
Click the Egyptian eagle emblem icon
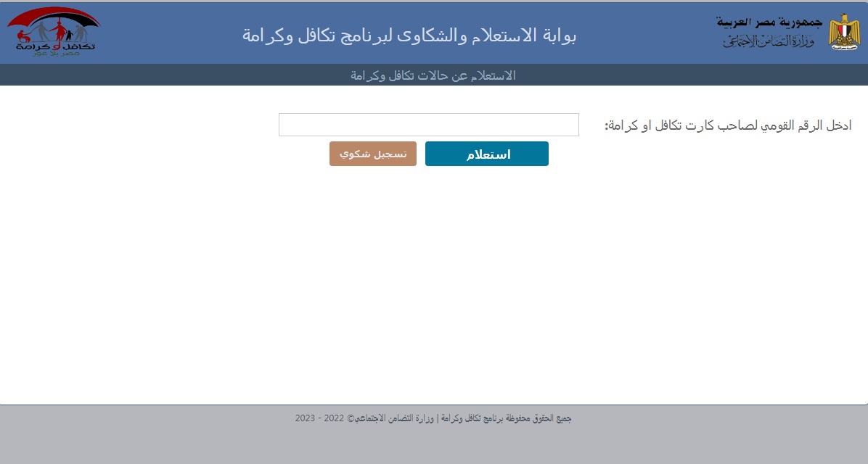(x=844, y=31)
